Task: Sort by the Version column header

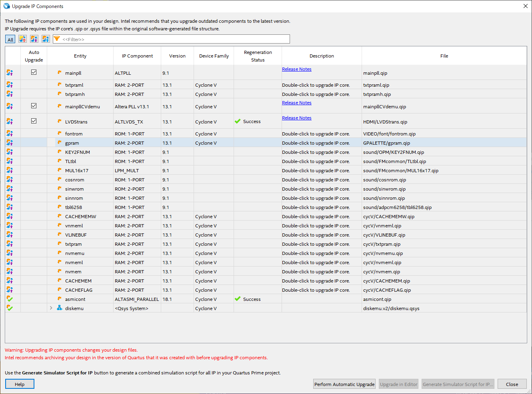Action: click(x=177, y=56)
